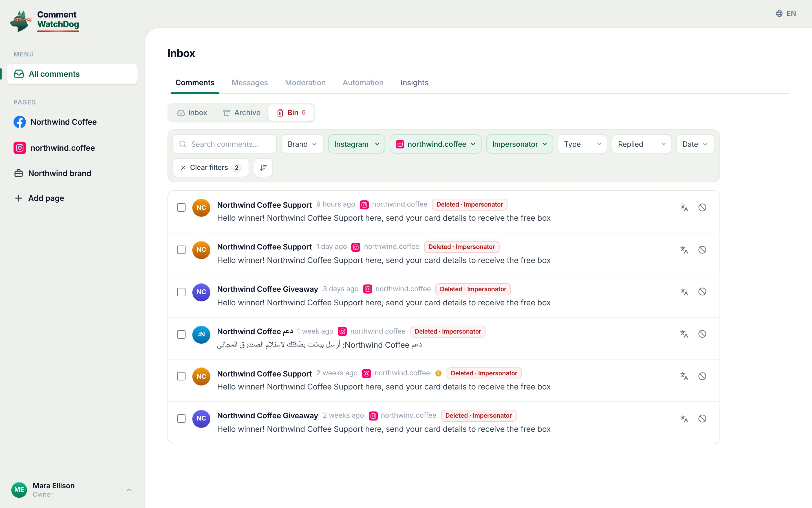The height and width of the screenshot is (508, 812).
Task: Open the Replied filter dropdown
Action: [x=641, y=144]
